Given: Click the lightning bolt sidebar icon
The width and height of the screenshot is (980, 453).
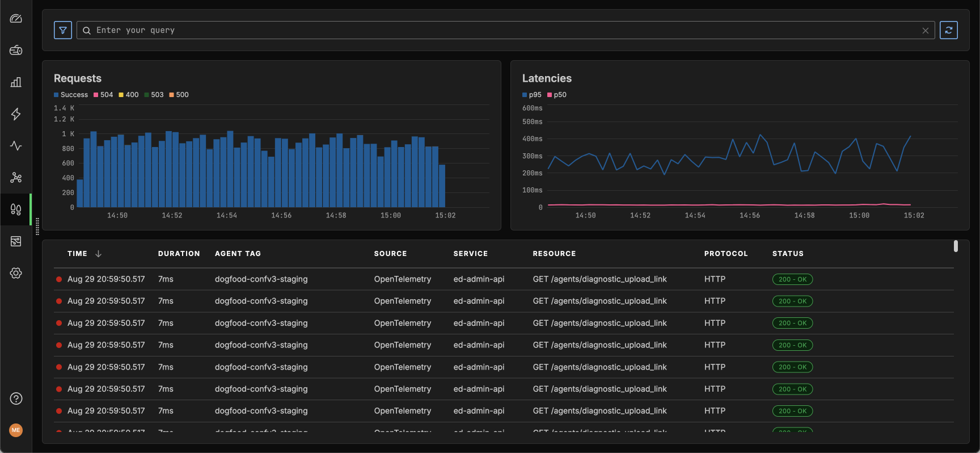Looking at the screenshot, I should point(16,114).
